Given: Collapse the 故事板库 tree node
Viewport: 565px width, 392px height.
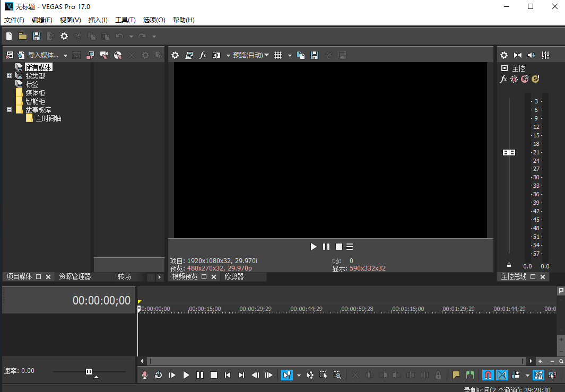Looking at the screenshot, I should click(10, 109).
